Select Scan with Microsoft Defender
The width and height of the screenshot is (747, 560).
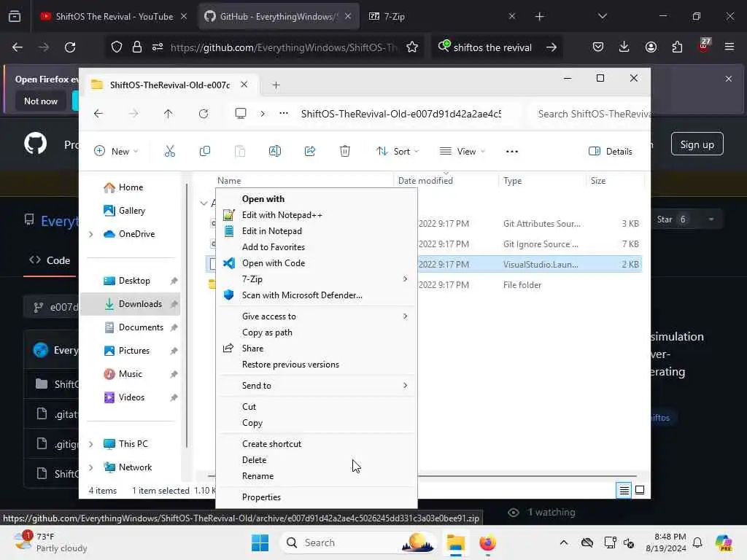pyautogui.click(x=317, y=295)
